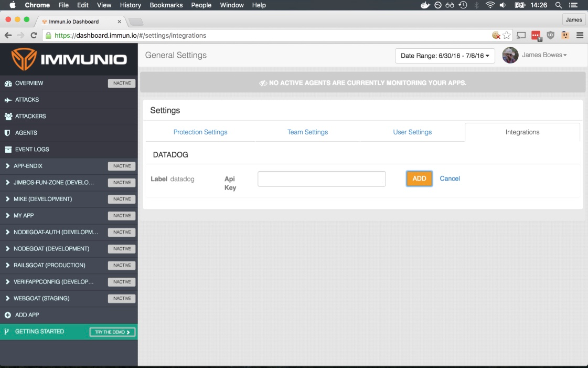
Task: Click the TRY THE DEMO button
Action: [112, 331]
